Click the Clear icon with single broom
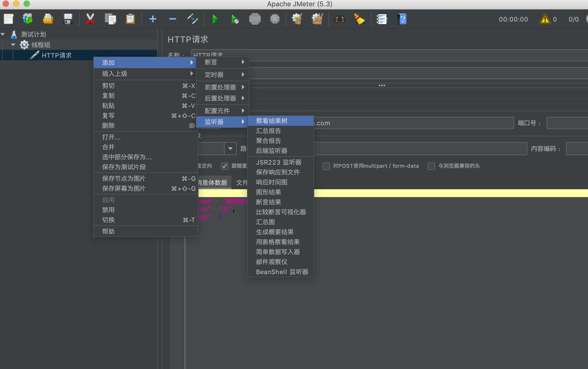The height and width of the screenshot is (369, 588). click(297, 19)
